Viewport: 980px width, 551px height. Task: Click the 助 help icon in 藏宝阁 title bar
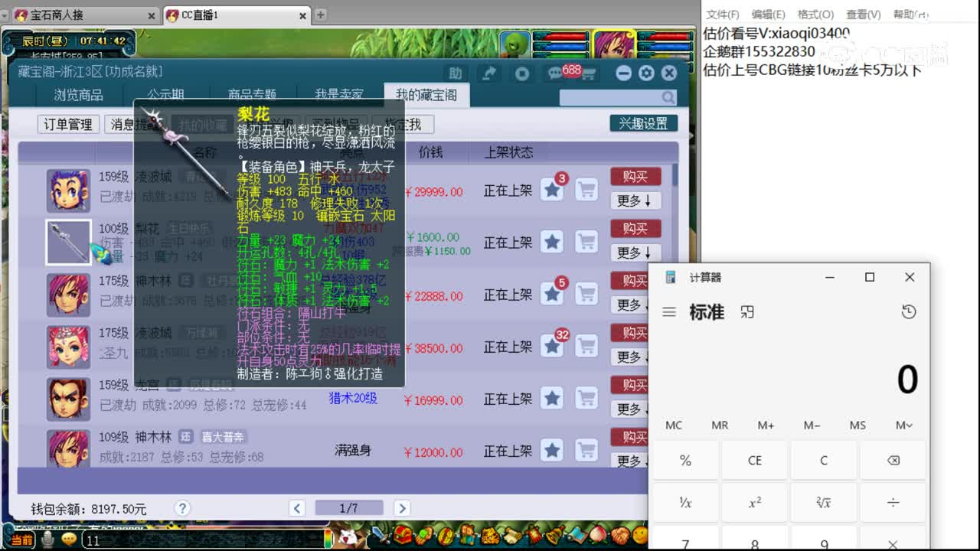tap(456, 73)
